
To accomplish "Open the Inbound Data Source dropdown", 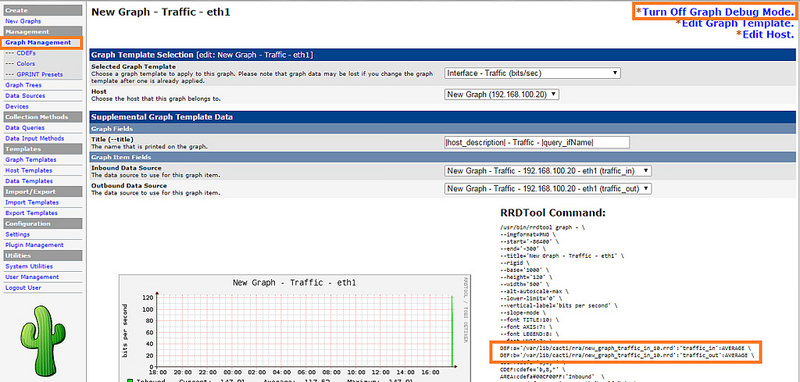I will 548,171.
